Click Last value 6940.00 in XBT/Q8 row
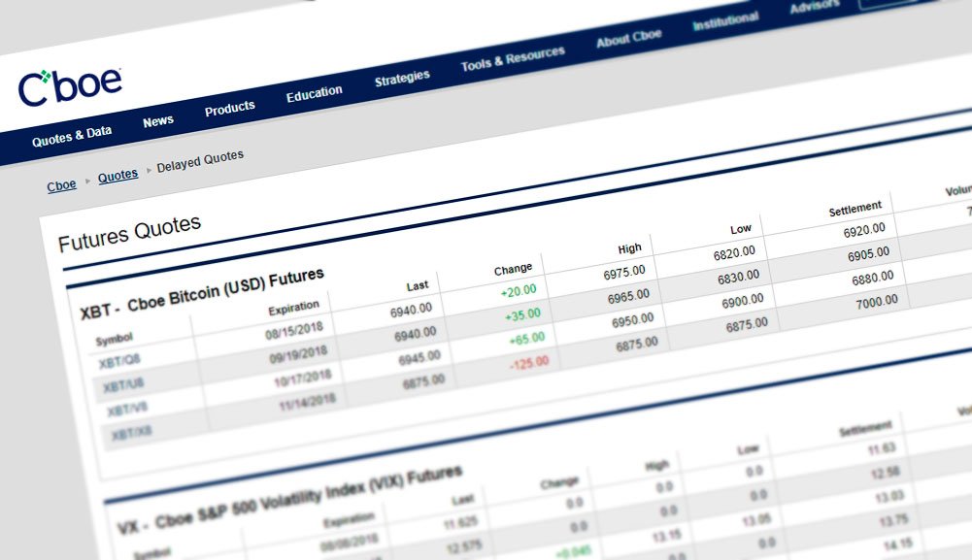Screen dimensions: 972x560 pyautogui.click(x=411, y=311)
